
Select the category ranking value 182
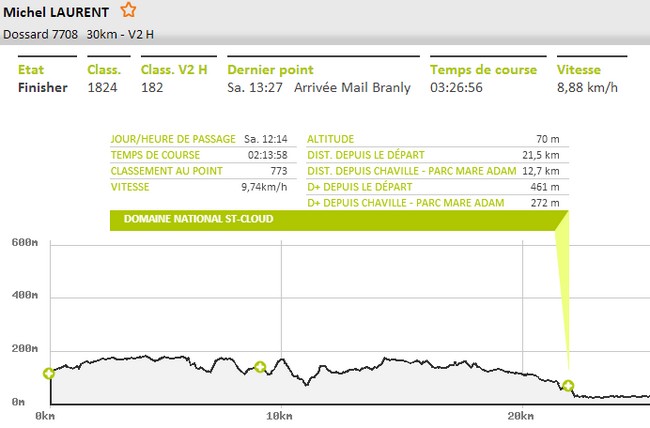click(x=152, y=88)
